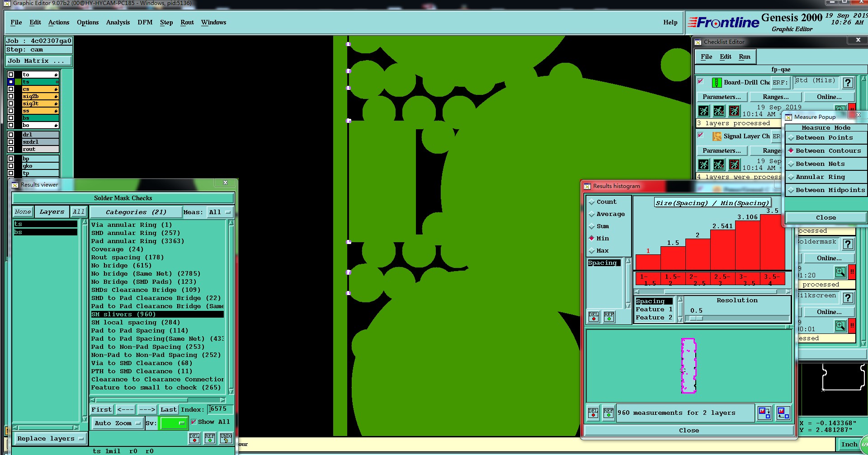Image resolution: width=868 pixels, height=455 pixels.
Task: Click the 1-1.5 red histogram bar
Action: pos(648,262)
